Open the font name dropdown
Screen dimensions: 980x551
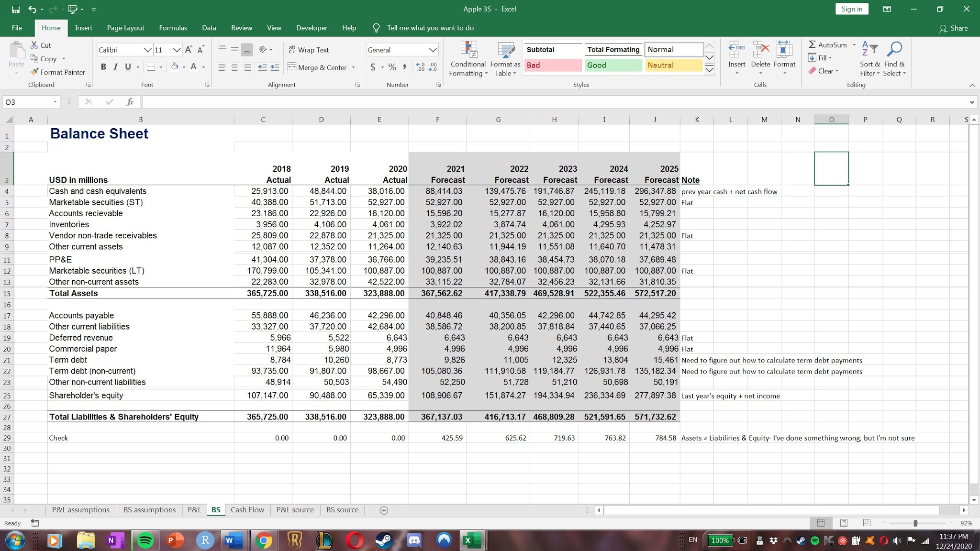pos(148,50)
